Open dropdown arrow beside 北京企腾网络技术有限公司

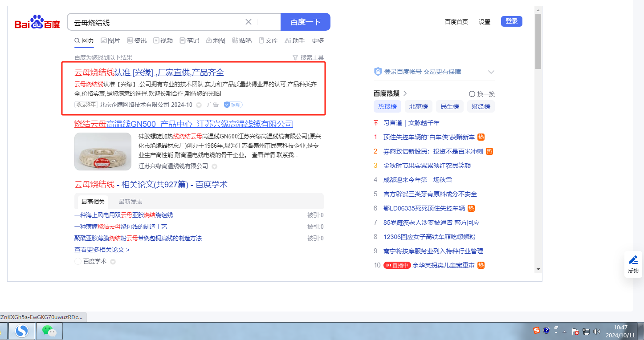199,105
